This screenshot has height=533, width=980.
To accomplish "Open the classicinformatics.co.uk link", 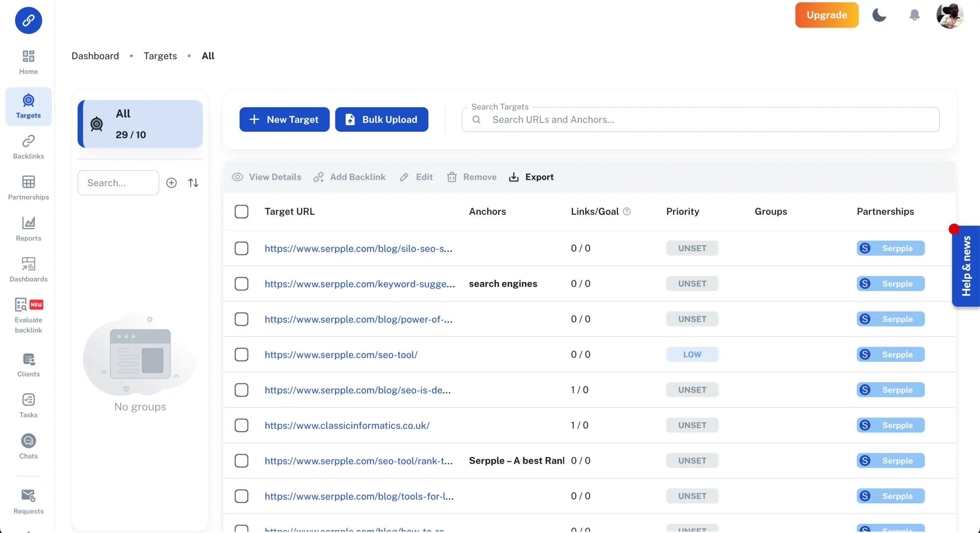I will 347,425.
